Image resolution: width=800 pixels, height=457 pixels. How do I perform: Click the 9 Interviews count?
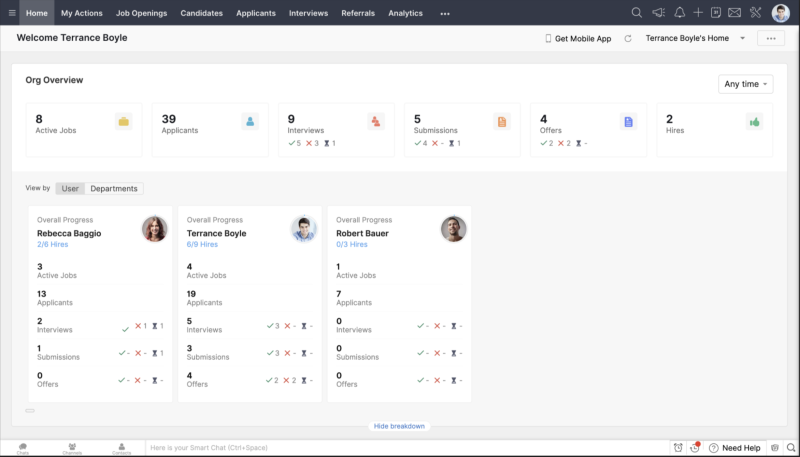[291, 119]
